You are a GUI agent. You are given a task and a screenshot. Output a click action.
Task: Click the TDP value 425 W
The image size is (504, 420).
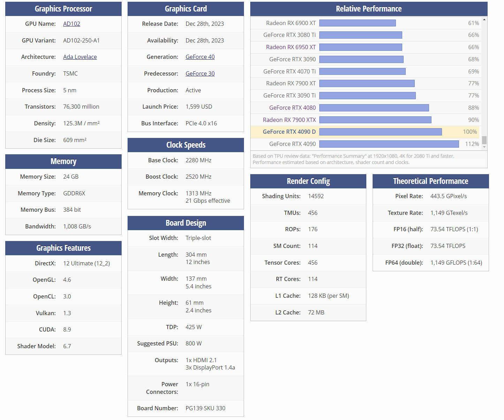pyautogui.click(x=194, y=327)
